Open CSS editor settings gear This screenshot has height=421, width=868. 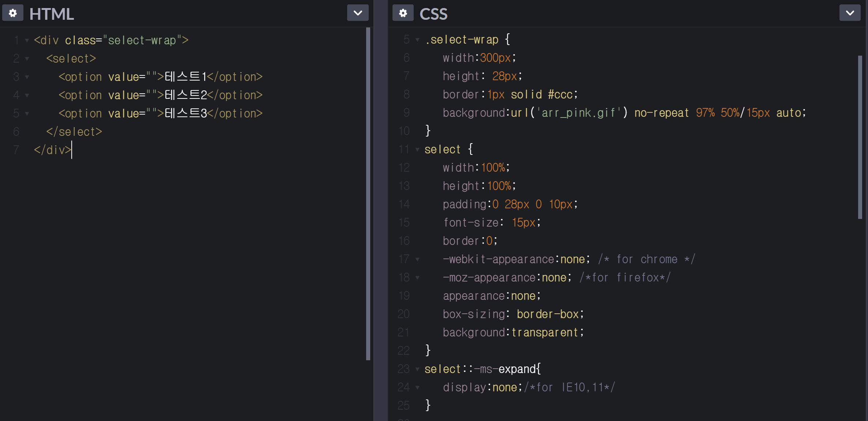403,13
